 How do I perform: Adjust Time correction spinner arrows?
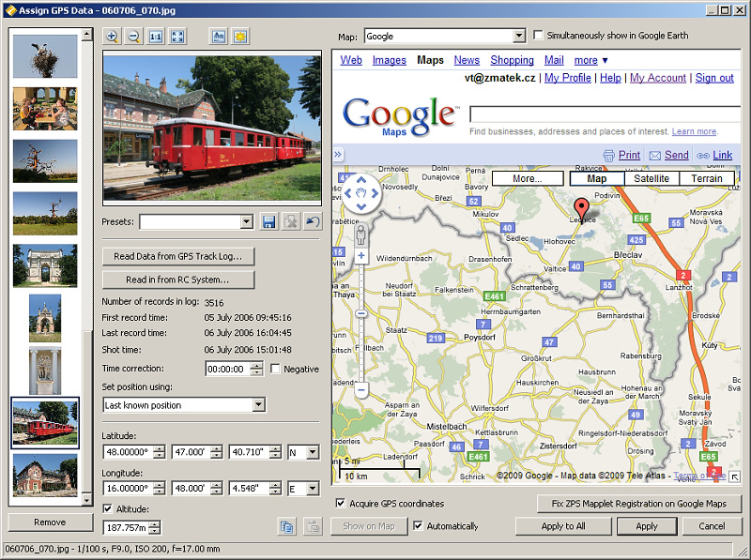(256, 369)
